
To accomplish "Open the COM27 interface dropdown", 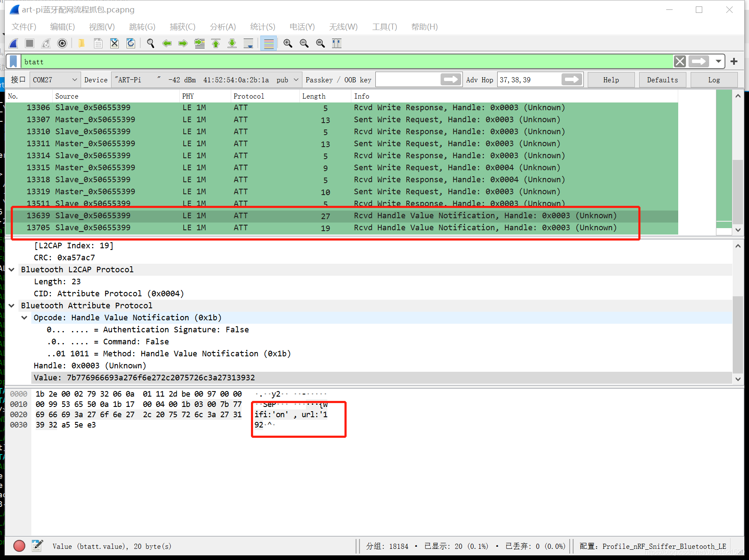I will [x=55, y=80].
